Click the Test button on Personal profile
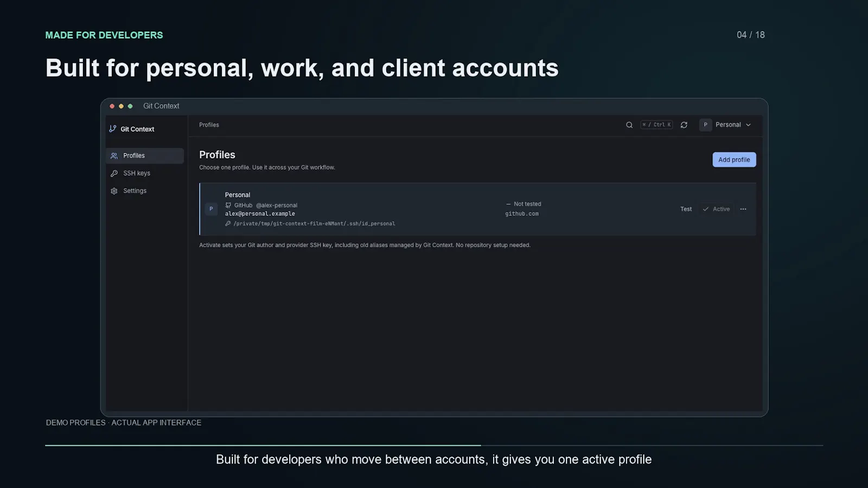Image resolution: width=868 pixels, height=488 pixels. pyautogui.click(x=686, y=209)
